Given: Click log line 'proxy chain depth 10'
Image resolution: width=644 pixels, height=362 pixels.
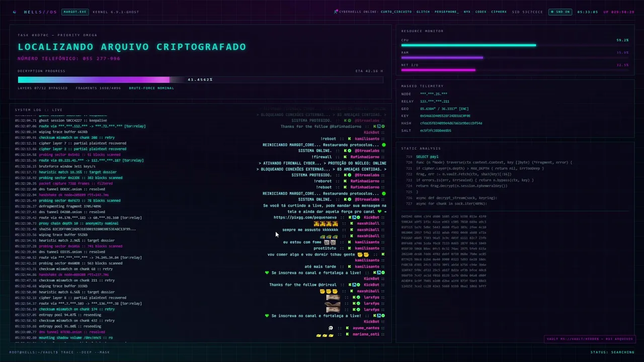Looking at the screenshot, I should click(66, 223).
